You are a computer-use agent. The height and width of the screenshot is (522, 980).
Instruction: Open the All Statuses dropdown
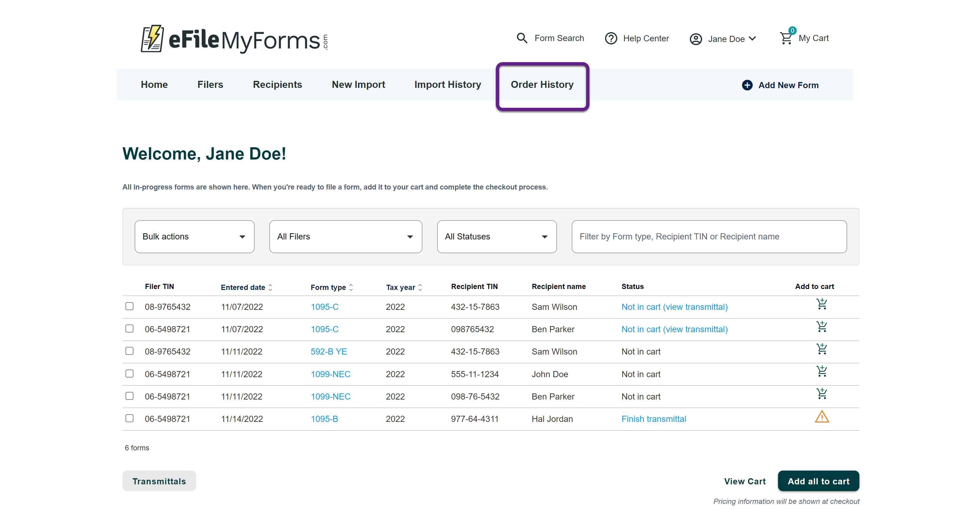[496, 236]
